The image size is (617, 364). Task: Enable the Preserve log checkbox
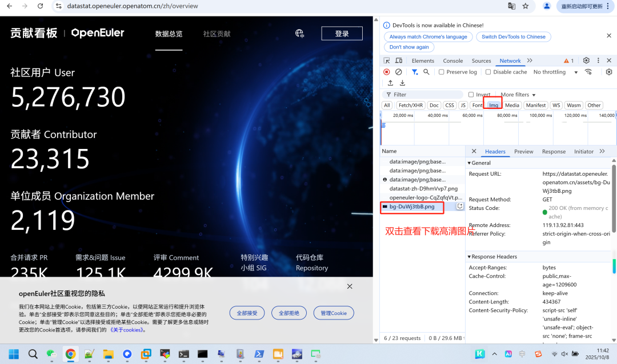click(x=442, y=71)
